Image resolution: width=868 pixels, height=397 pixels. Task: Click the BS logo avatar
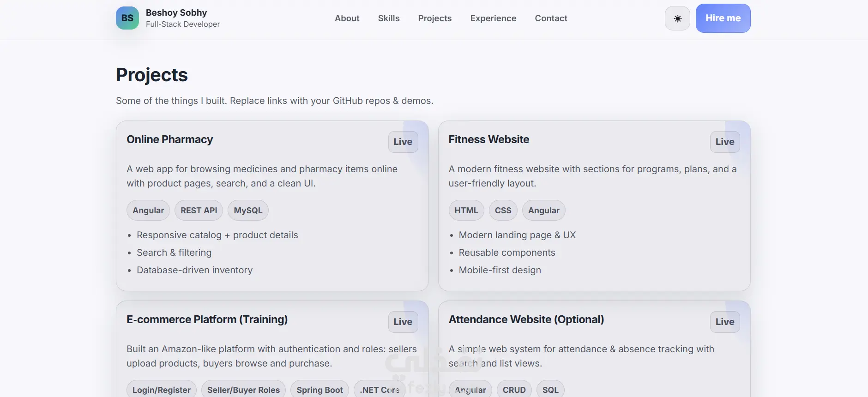127,18
